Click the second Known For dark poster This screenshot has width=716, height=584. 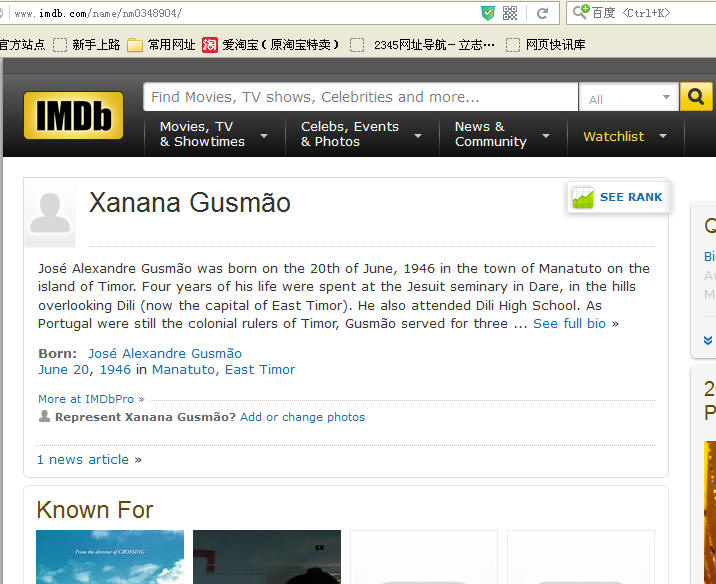click(x=267, y=557)
